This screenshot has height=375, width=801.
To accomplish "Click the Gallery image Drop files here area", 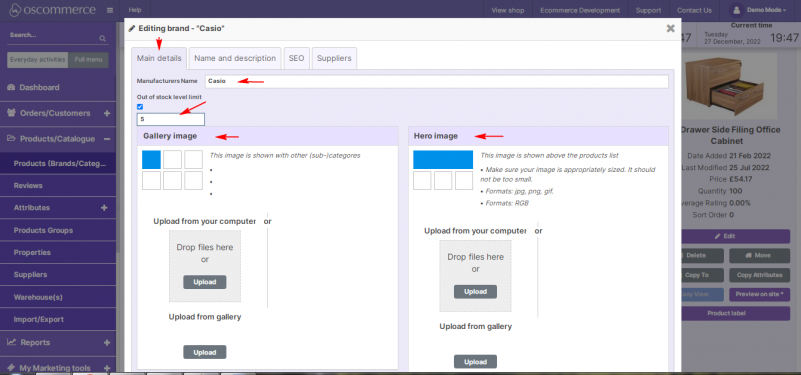I will point(205,266).
